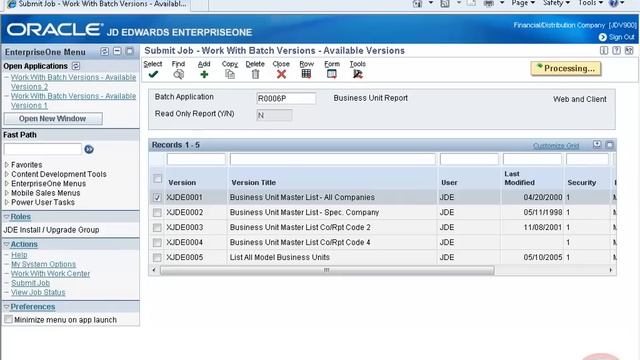The height and width of the screenshot is (360, 640).
Task: Click the Find binoculars icon
Action: click(178, 74)
